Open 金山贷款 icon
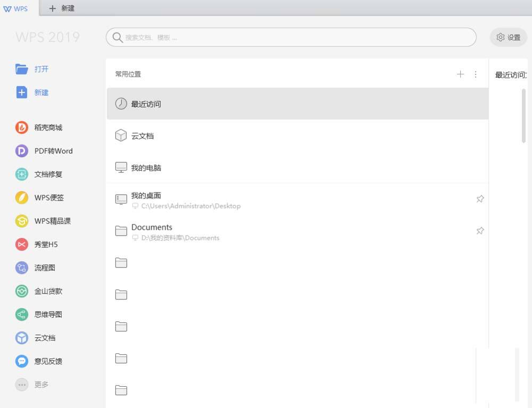This screenshot has height=408, width=532. [x=22, y=292]
